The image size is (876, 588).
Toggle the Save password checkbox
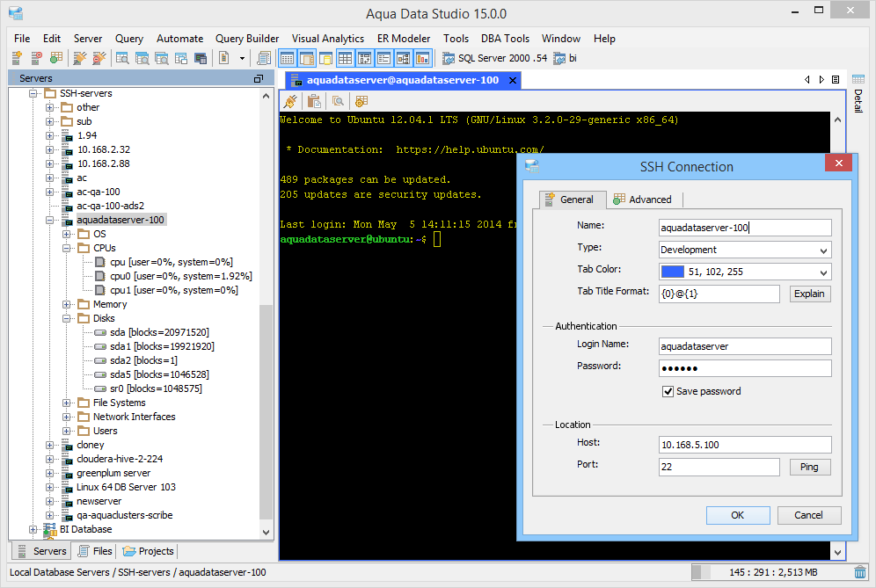668,391
